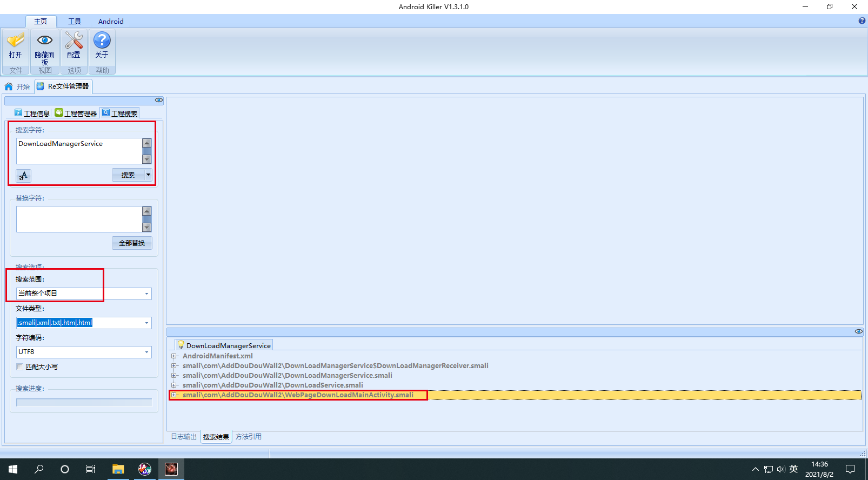
Task: Click the volume speaker tray icon
Action: point(781,469)
